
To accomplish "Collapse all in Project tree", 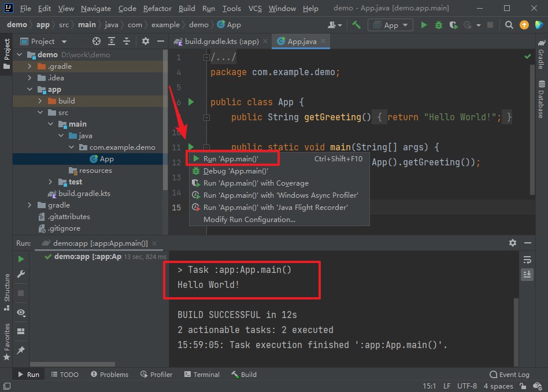I will click(x=127, y=41).
